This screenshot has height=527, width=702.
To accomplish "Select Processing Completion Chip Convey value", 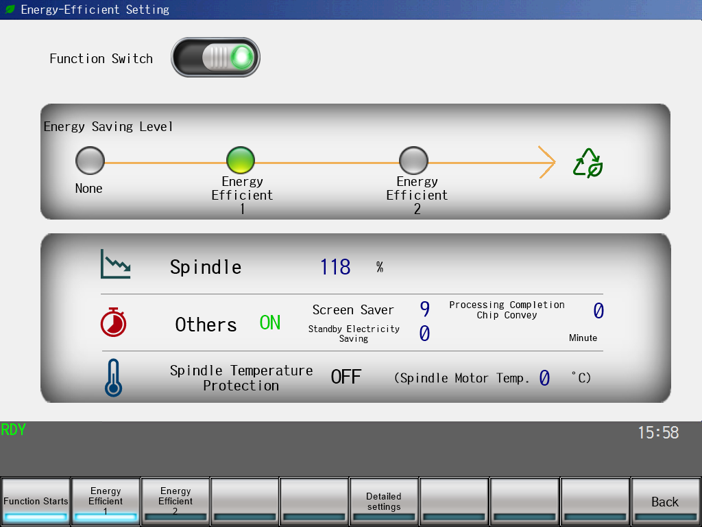I will 598,310.
